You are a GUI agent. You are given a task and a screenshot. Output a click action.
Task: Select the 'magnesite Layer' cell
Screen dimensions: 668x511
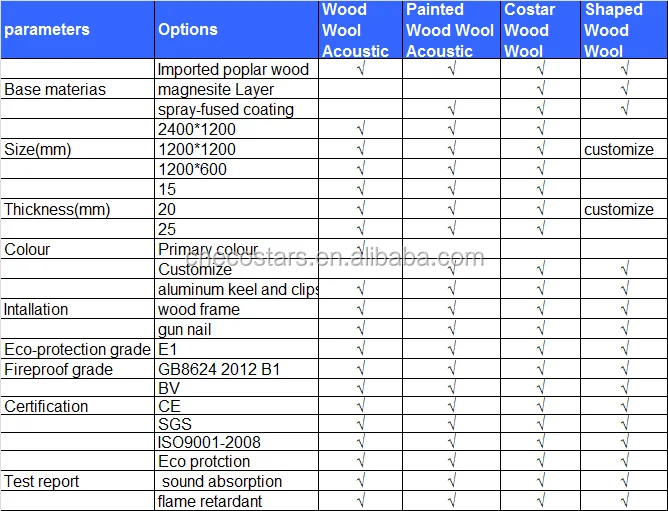216,90
